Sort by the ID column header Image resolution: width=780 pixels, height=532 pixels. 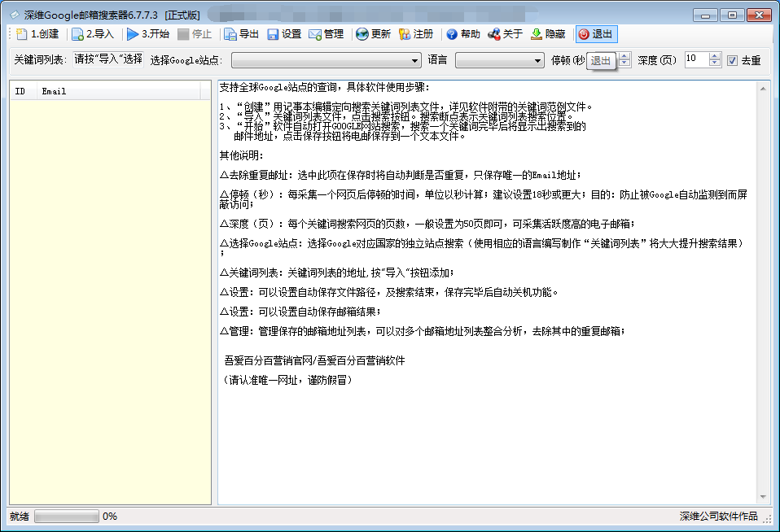click(24, 91)
